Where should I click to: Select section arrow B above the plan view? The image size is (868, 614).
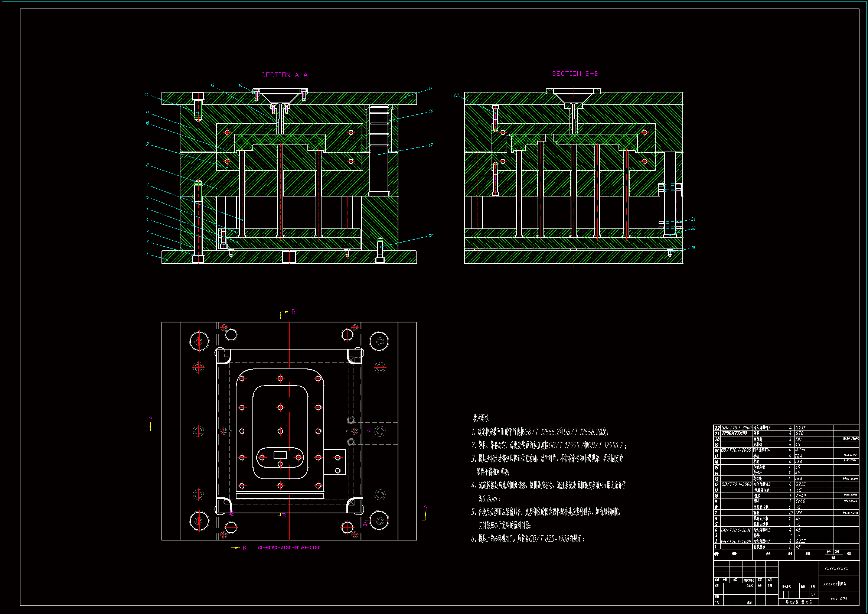coord(293,312)
